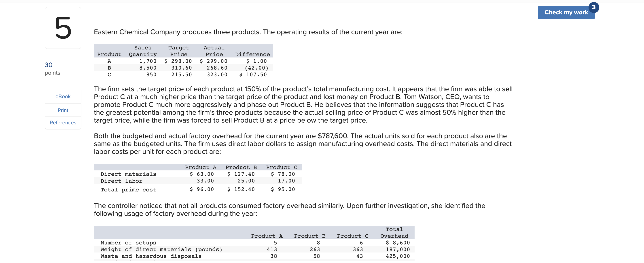Select the difference value (42.00)
Viewport: 644px width, 263px height.
(x=256, y=68)
